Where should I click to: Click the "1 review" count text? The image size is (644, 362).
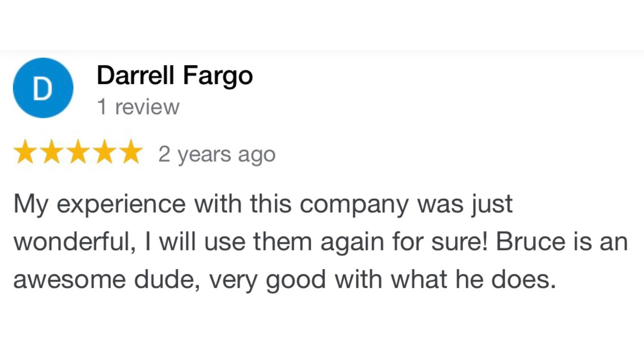pos(138,107)
